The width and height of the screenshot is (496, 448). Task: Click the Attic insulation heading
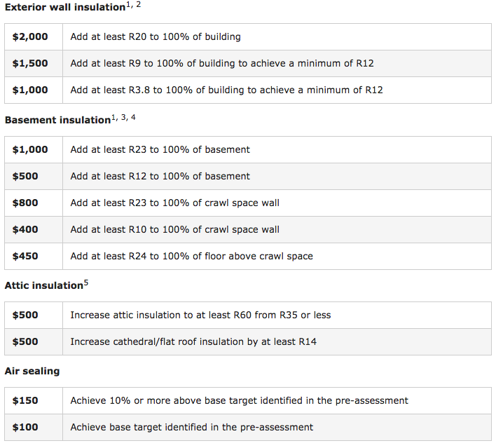43,285
